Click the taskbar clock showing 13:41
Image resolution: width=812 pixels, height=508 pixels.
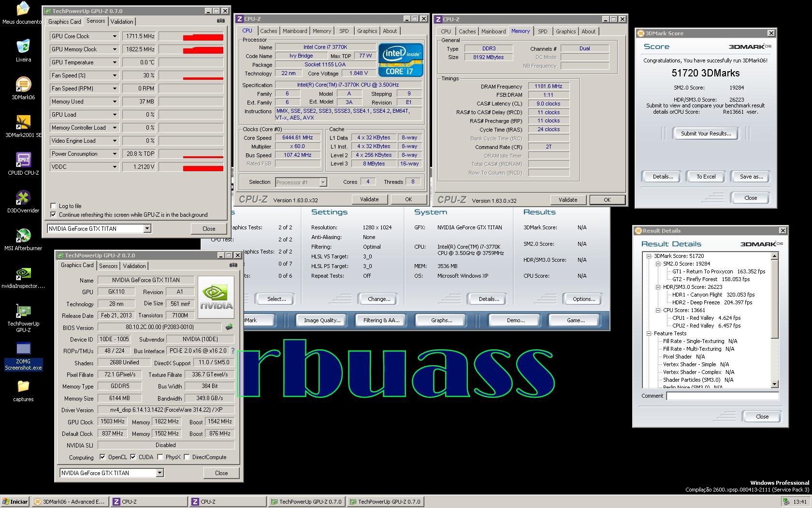pyautogui.click(x=799, y=502)
